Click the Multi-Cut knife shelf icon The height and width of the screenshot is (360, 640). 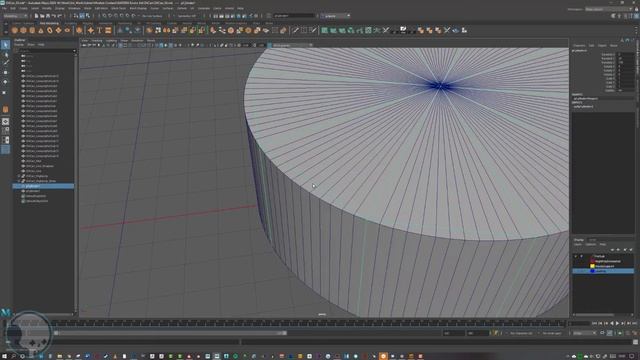tap(296, 31)
